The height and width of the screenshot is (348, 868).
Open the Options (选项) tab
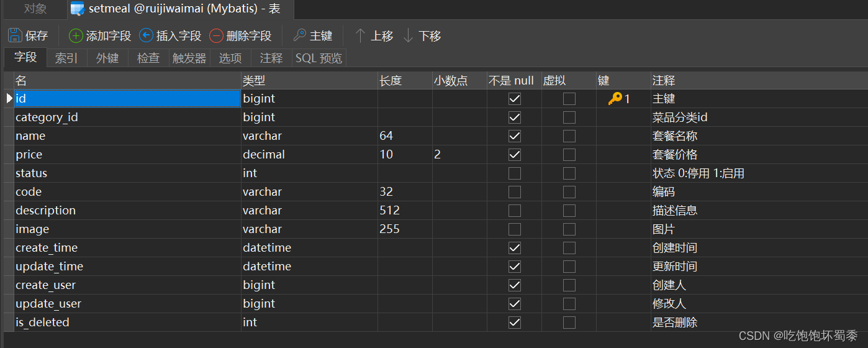(x=230, y=58)
